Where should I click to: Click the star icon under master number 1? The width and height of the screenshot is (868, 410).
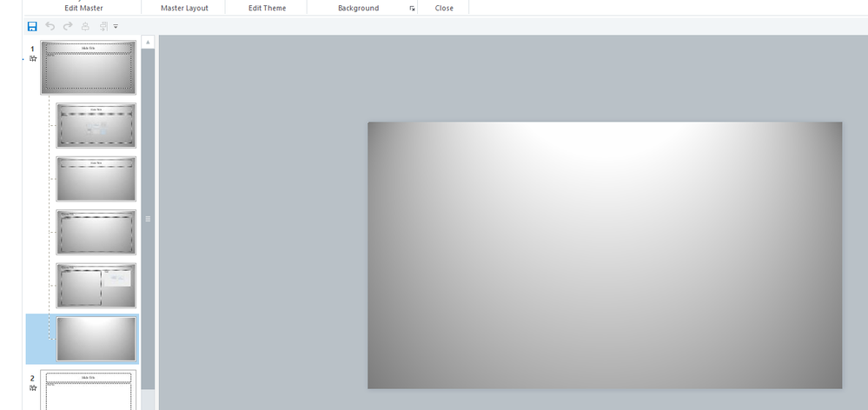[33, 59]
